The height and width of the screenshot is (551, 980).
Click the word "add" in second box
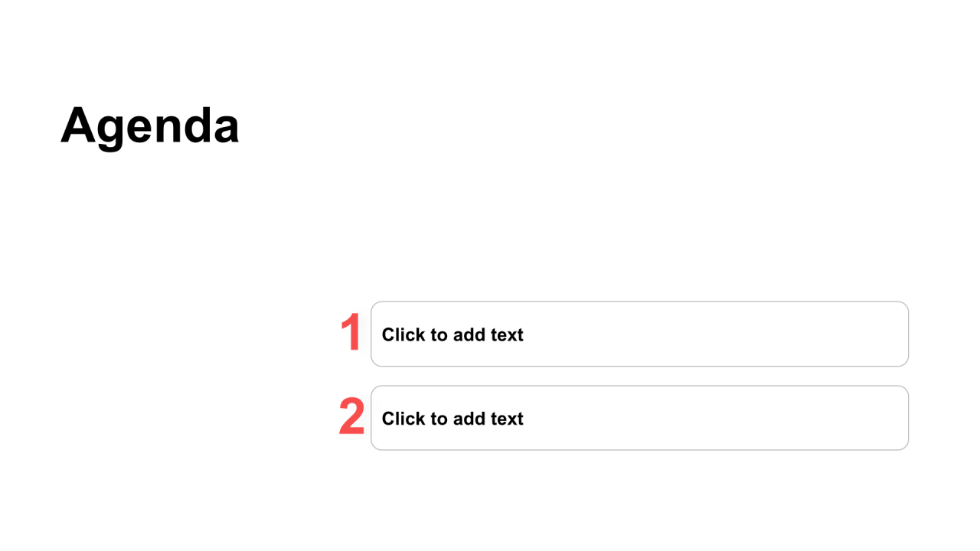(x=469, y=419)
